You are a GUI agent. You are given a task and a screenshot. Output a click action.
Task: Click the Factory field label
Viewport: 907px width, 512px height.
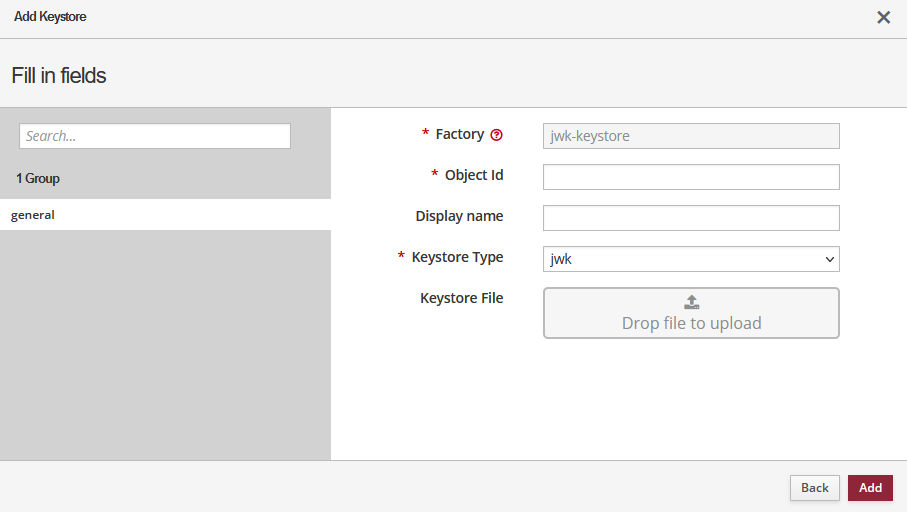tap(459, 134)
